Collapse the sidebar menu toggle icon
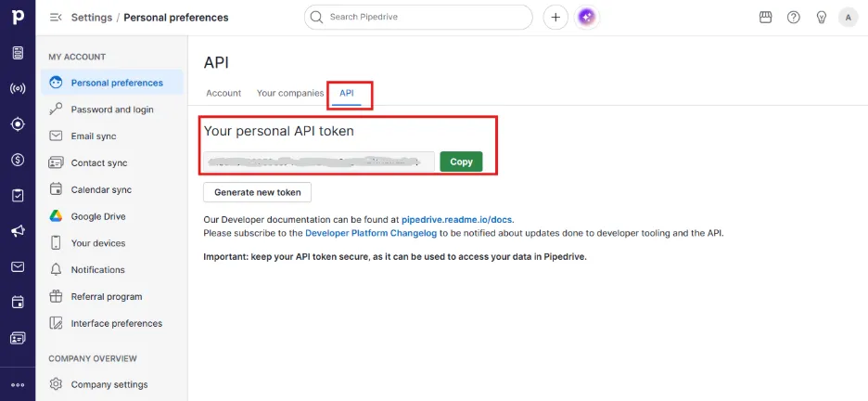868x401 pixels. click(56, 17)
